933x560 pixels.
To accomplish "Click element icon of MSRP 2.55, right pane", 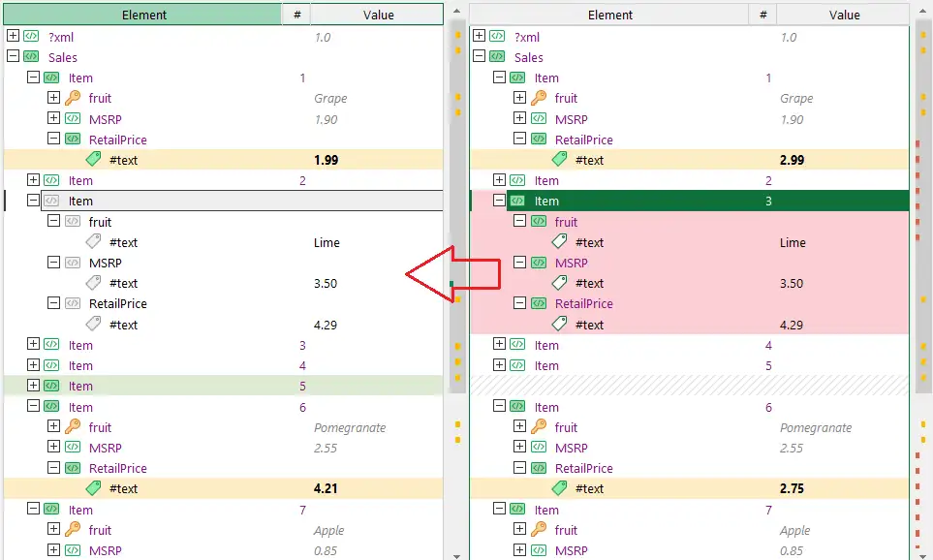I will 539,447.
